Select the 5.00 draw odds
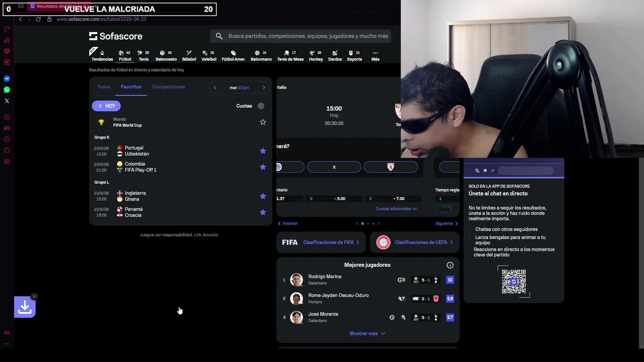 [334, 199]
